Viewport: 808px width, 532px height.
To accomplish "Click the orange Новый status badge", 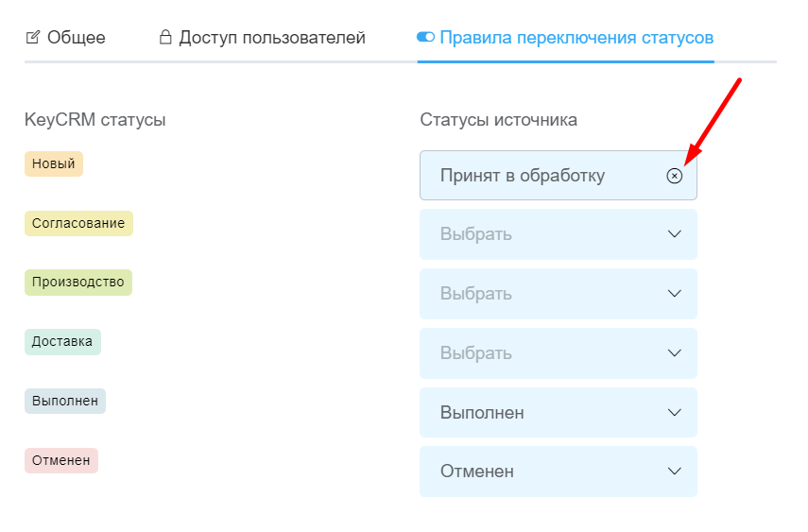I will click(54, 163).
